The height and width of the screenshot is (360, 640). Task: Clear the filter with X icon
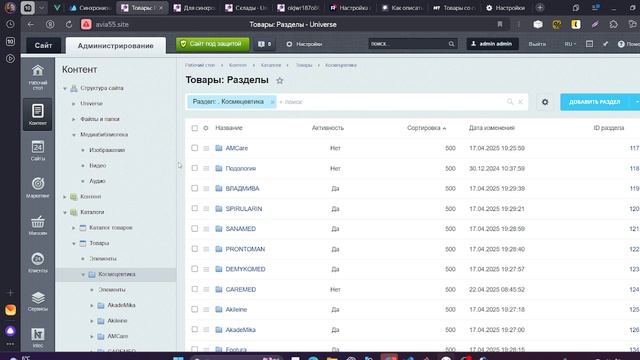[520, 102]
